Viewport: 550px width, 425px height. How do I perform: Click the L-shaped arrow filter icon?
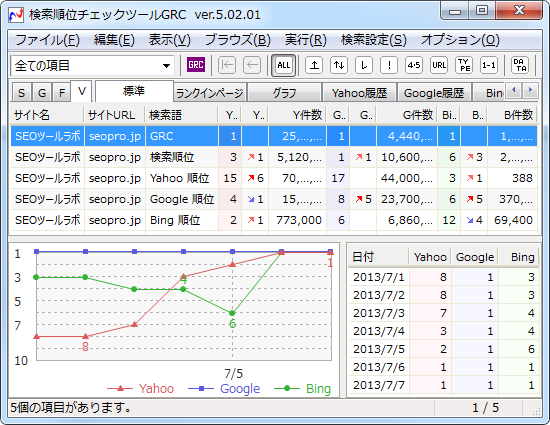pyautogui.click(x=364, y=65)
